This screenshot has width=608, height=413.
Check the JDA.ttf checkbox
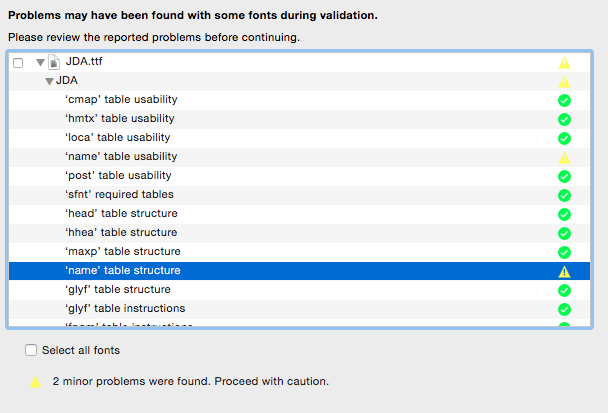point(18,63)
